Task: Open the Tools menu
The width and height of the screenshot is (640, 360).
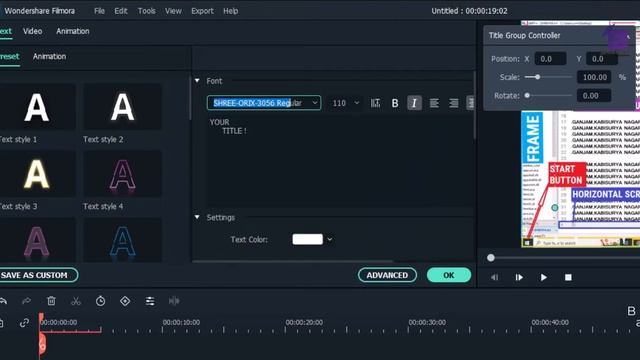Action: pos(147,11)
